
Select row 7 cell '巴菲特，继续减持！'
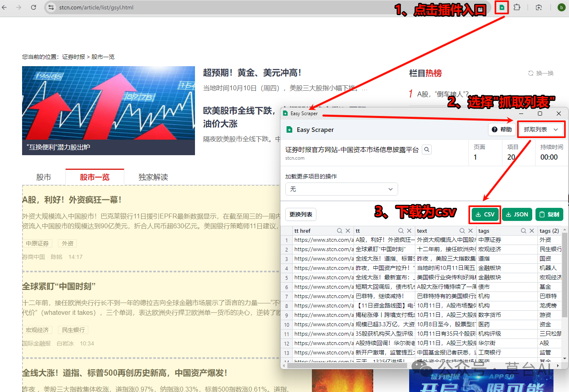pyautogui.click(x=384, y=296)
